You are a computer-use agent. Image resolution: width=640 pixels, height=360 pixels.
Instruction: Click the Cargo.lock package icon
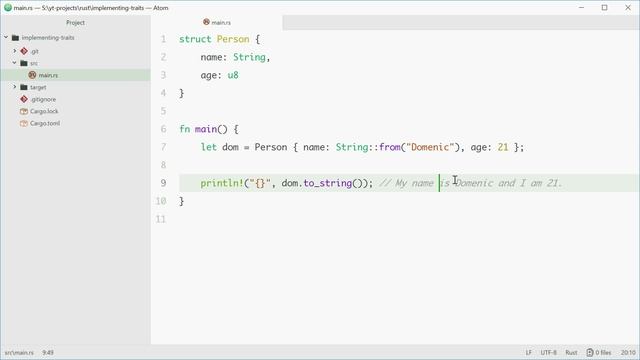[24, 111]
